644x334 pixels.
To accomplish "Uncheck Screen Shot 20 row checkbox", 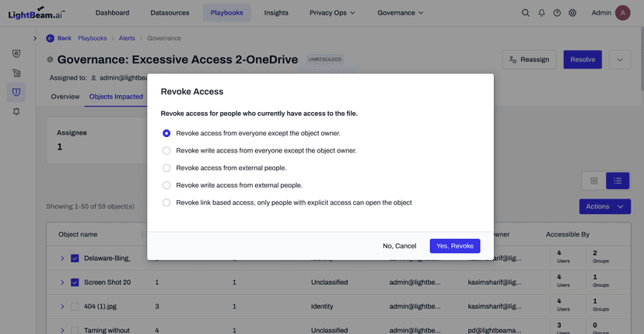I will click(x=75, y=283).
